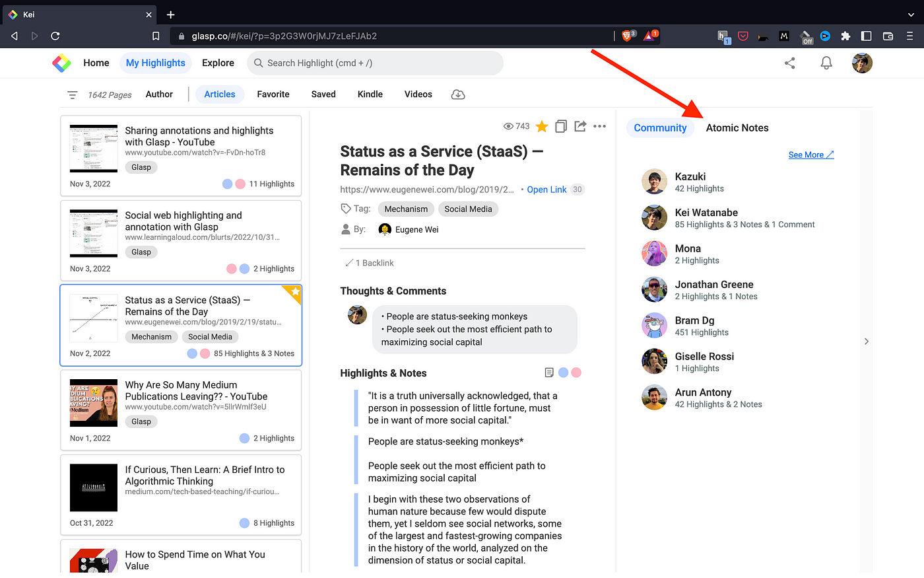The image size is (924, 578).
Task: Open Social web highlighting and annotation card
Action: coord(181,240)
